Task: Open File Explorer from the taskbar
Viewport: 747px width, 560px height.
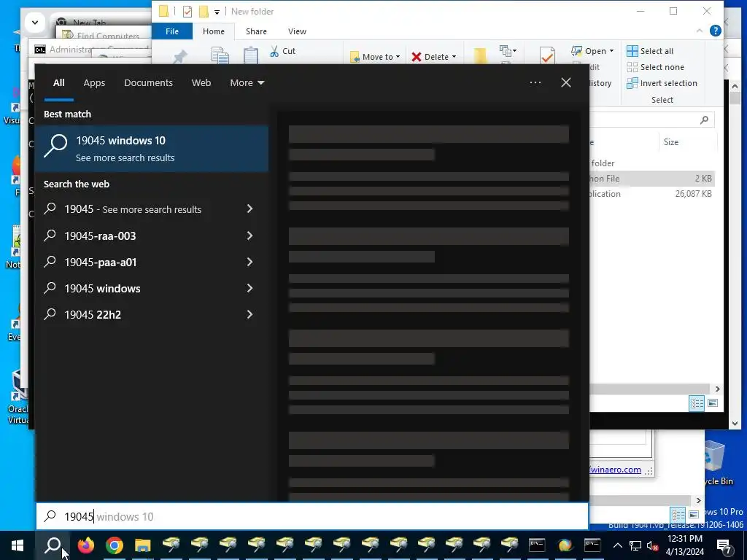Action: tap(142, 545)
